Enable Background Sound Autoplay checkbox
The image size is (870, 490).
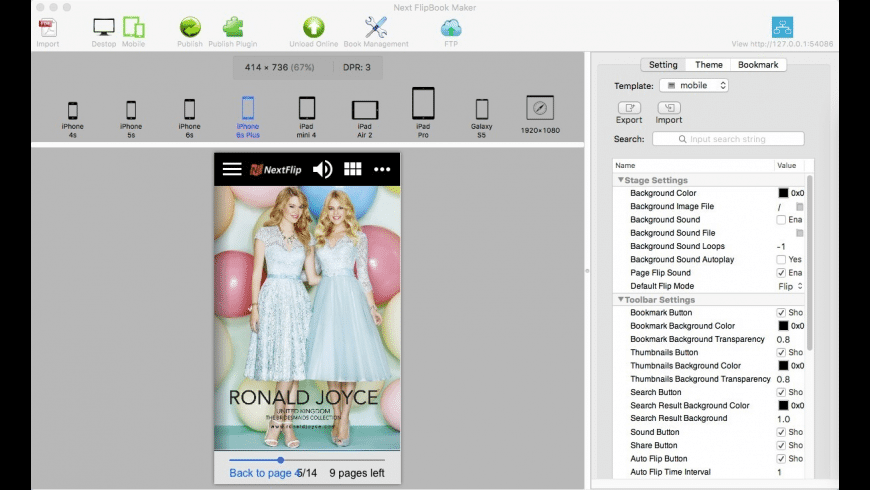[781, 260]
